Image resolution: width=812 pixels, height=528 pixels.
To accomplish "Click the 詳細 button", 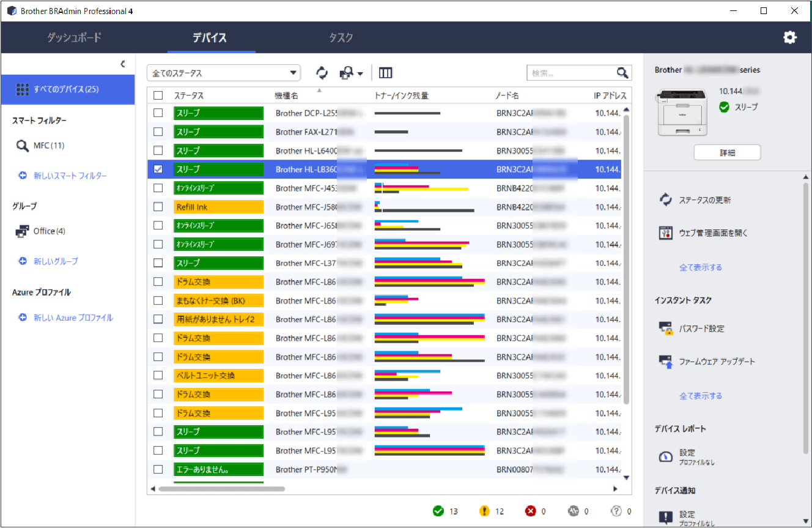I will [x=727, y=152].
